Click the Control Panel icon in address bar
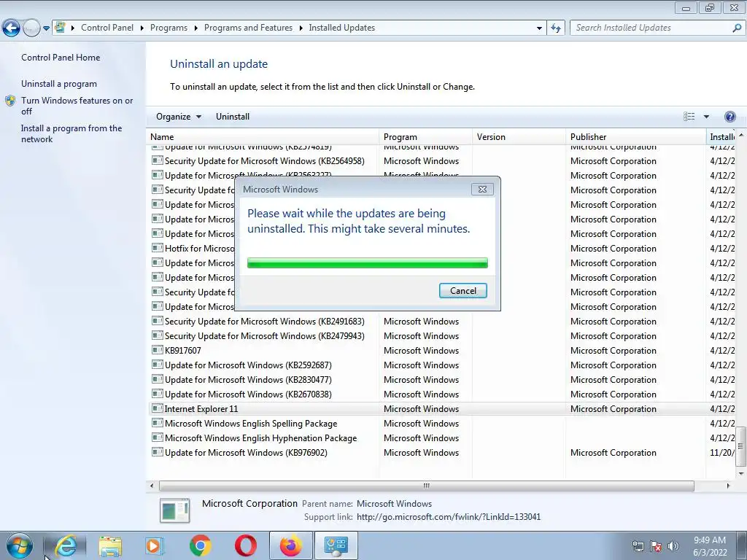This screenshot has width=747, height=560. click(x=60, y=27)
